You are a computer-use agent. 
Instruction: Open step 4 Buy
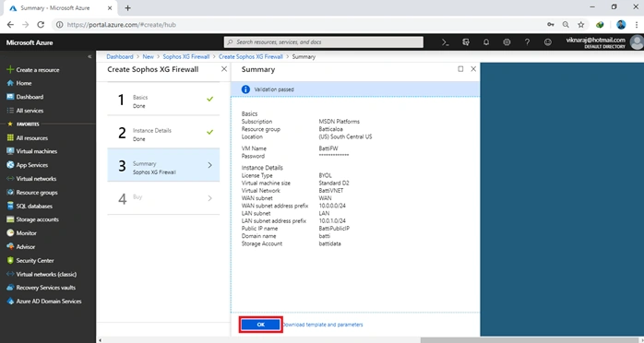point(163,198)
